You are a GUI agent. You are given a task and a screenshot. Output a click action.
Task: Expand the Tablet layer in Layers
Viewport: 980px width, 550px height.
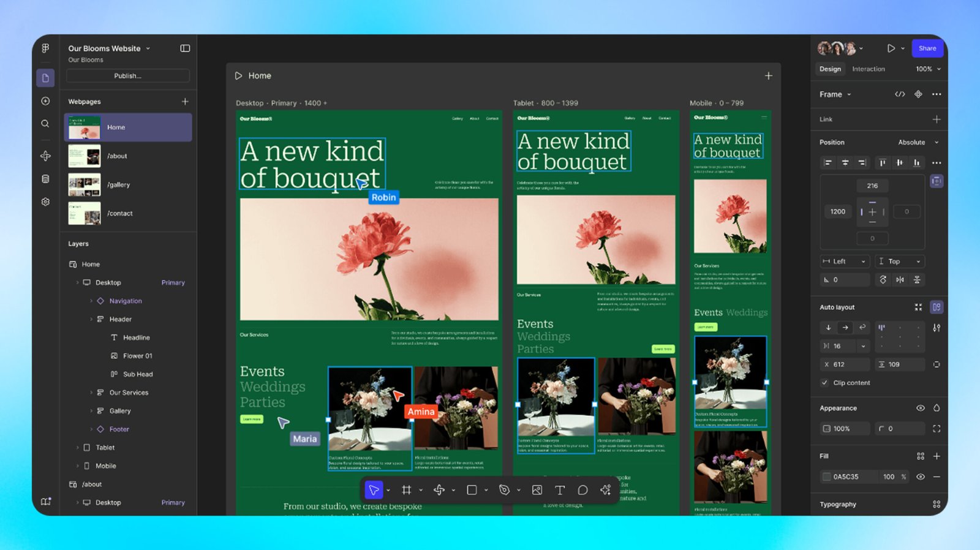pos(78,448)
